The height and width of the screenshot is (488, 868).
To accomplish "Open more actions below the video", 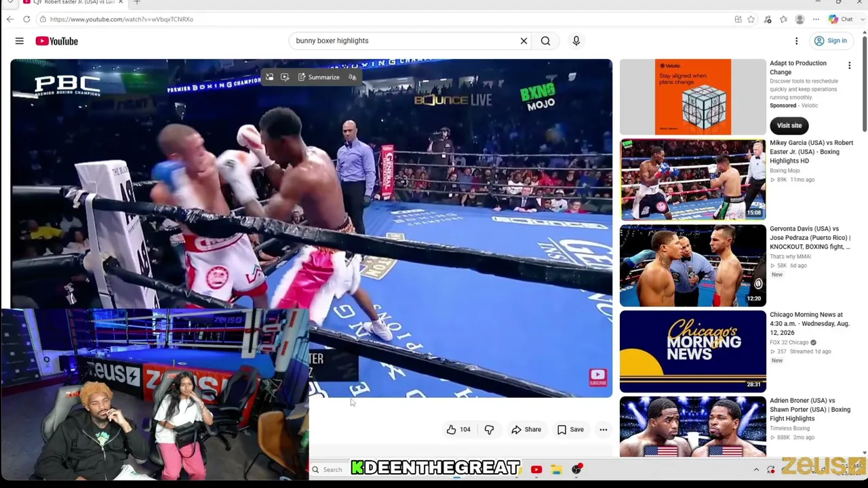I will [x=603, y=430].
